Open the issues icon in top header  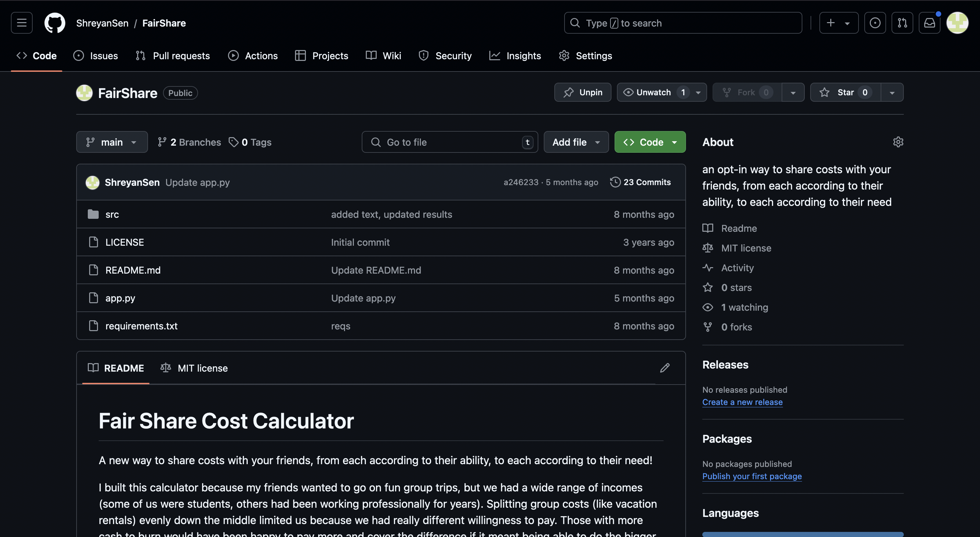click(875, 23)
